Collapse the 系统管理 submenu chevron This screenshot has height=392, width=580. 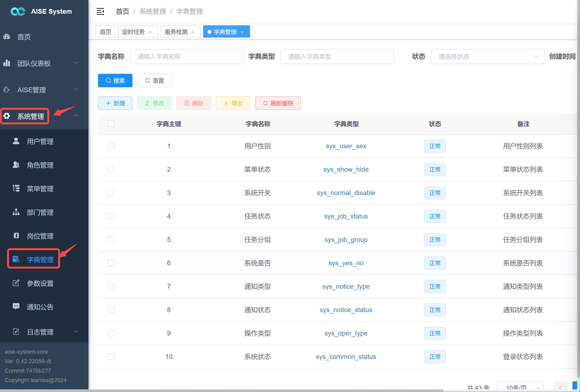pyautogui.click(x=76, y=116)
